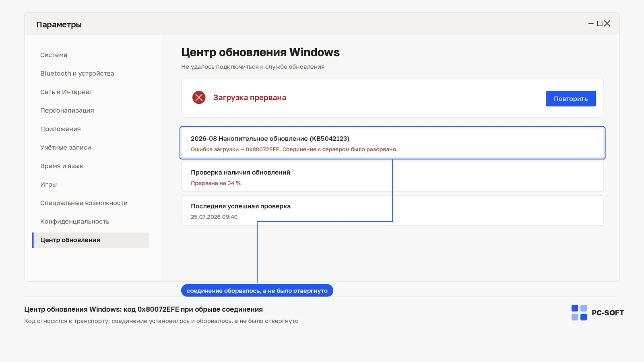This screenshot has width=644, height=362.
Task: Select the KB5042123 cumulative update entry
Action: coord(392,143)
